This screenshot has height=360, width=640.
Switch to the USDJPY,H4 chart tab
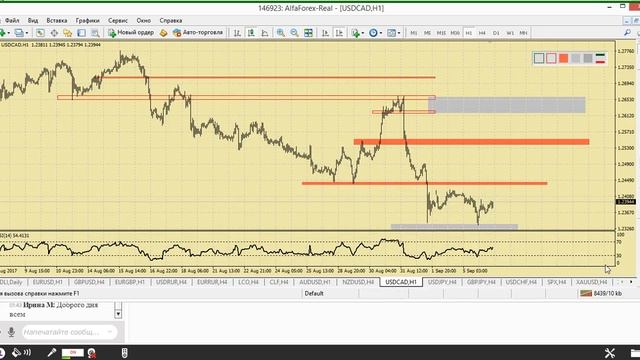(x=442, y=282)
